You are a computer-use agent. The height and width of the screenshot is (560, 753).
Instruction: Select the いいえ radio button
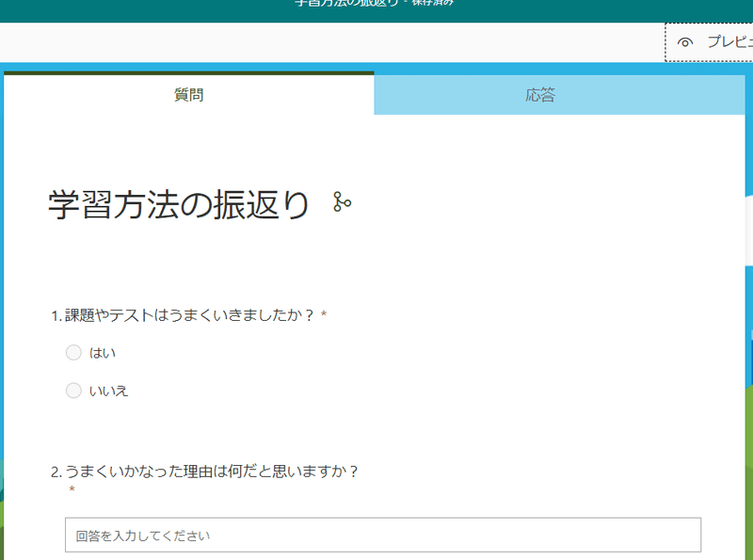coord(73,391)
